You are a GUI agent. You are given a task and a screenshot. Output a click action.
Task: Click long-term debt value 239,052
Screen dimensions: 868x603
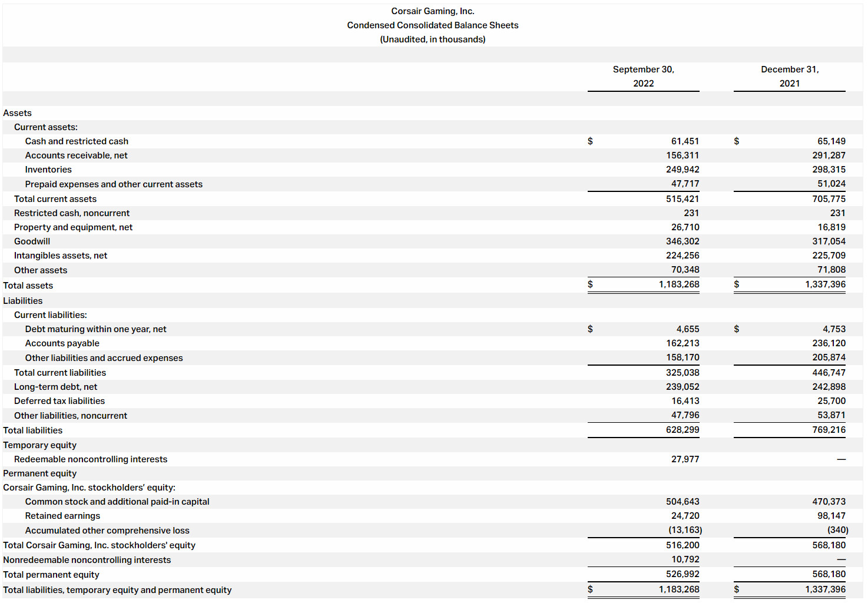(683, 387)
